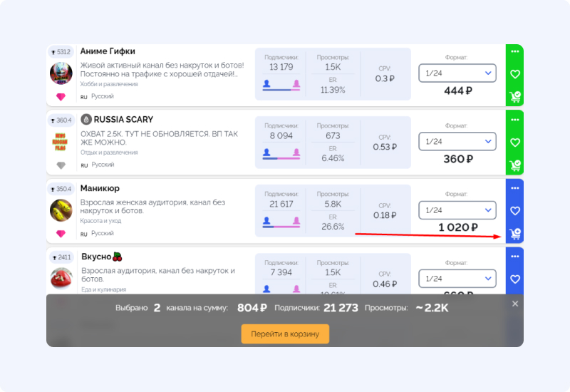Open more options for Маникюр

tap(515, 187)
